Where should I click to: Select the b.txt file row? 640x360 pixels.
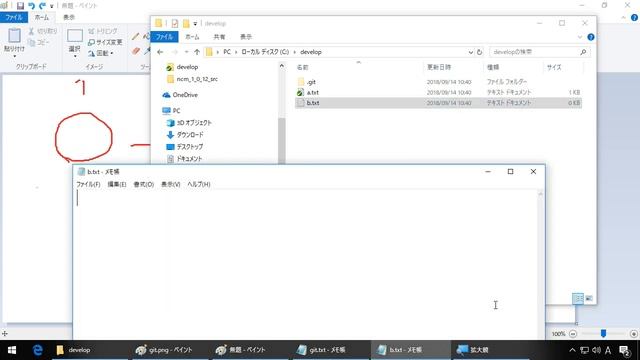438,103
